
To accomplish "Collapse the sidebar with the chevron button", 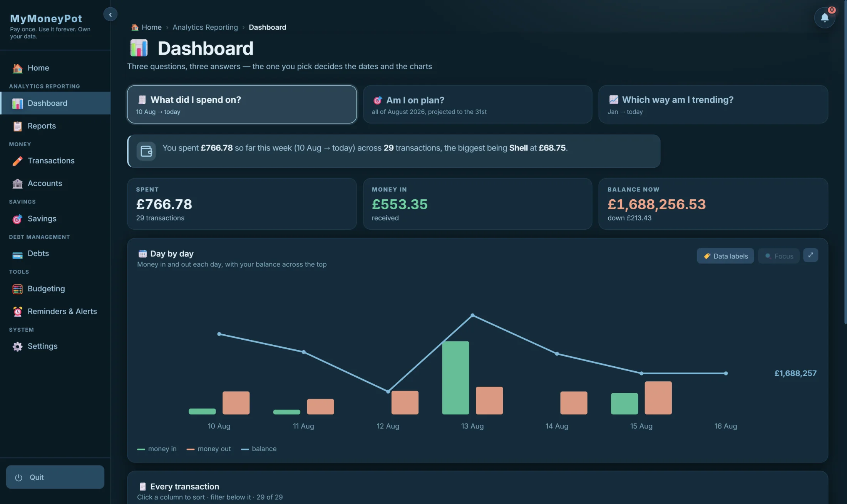I will tap(110, 15).
